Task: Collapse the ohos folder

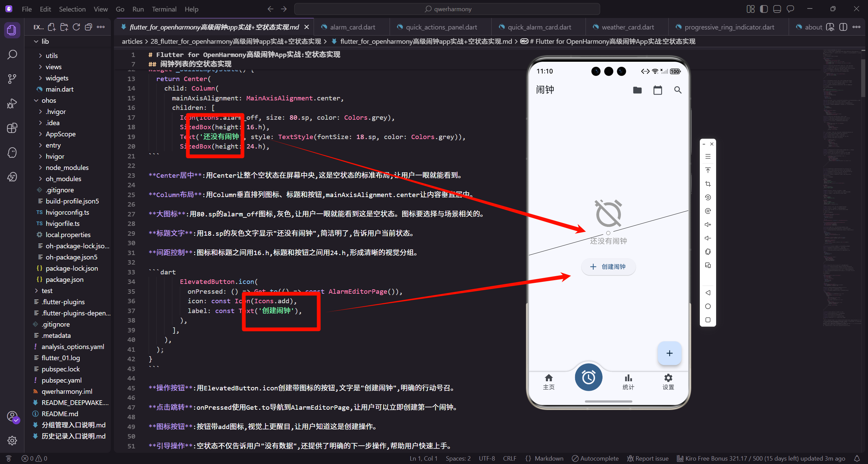Action: [68, 100]
